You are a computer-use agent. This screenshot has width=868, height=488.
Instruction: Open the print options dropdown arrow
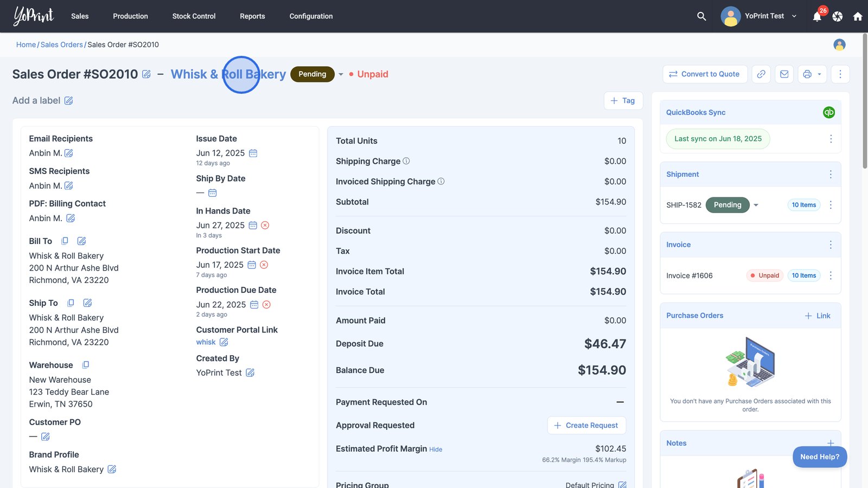[x=819, y=74]
